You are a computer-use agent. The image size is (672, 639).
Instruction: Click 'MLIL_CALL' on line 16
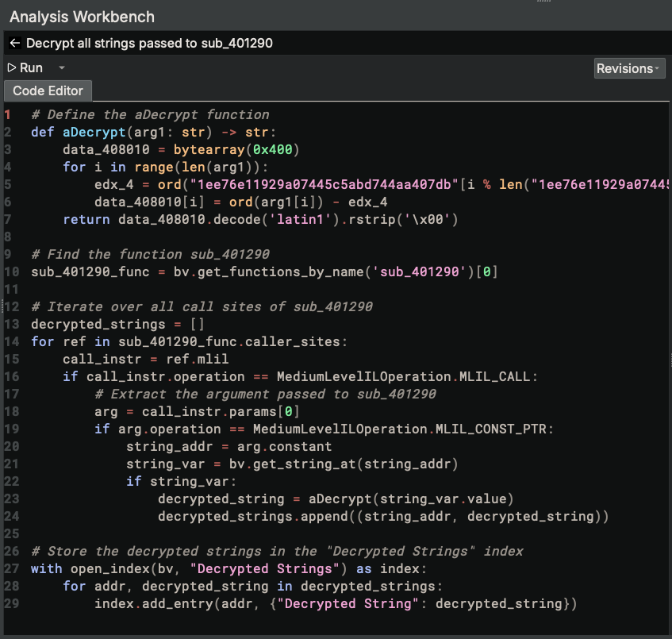495,376
